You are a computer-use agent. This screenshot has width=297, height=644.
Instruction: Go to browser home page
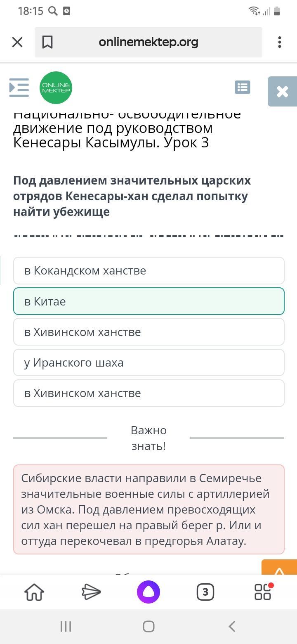tap(34, 592)
